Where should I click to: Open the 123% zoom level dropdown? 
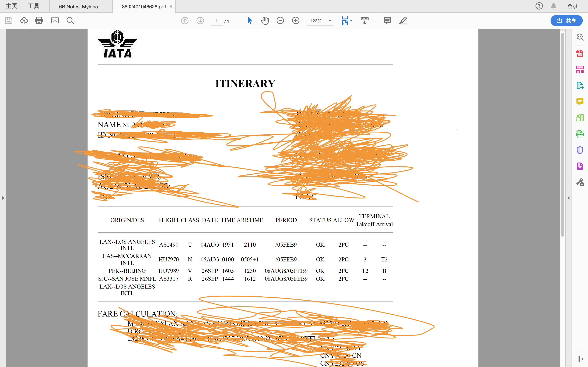click(x=330, y=21)
